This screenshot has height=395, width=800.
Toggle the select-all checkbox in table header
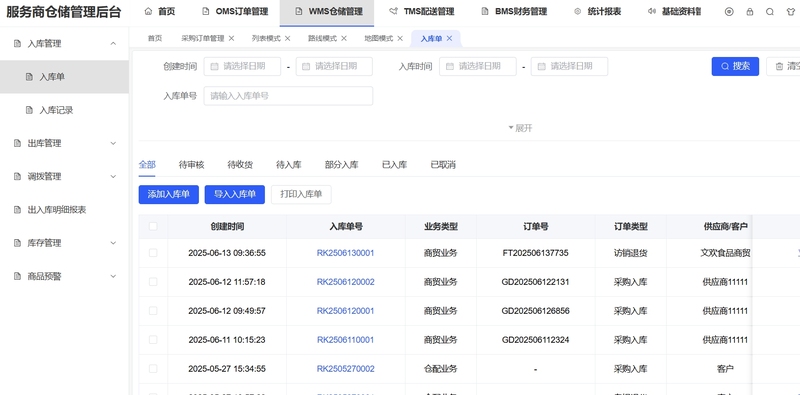point(153,226)
